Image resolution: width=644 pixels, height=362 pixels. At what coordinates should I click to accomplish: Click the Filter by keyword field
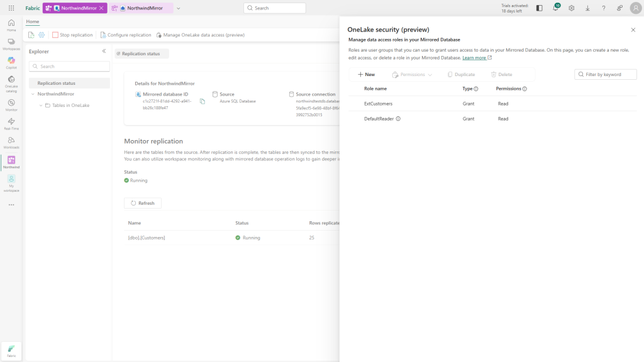[605, 74]
